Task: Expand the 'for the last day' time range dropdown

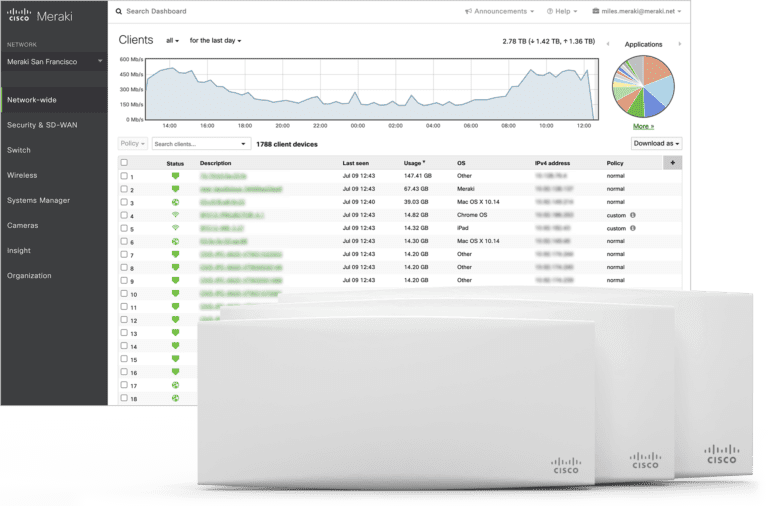Action: [x=216, y=41]
